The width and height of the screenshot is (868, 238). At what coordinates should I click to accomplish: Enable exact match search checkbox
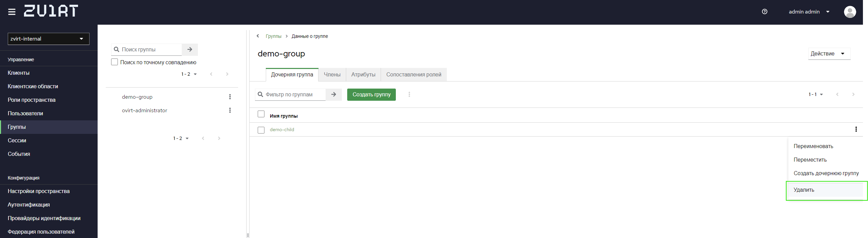click(x=114, y=62)
